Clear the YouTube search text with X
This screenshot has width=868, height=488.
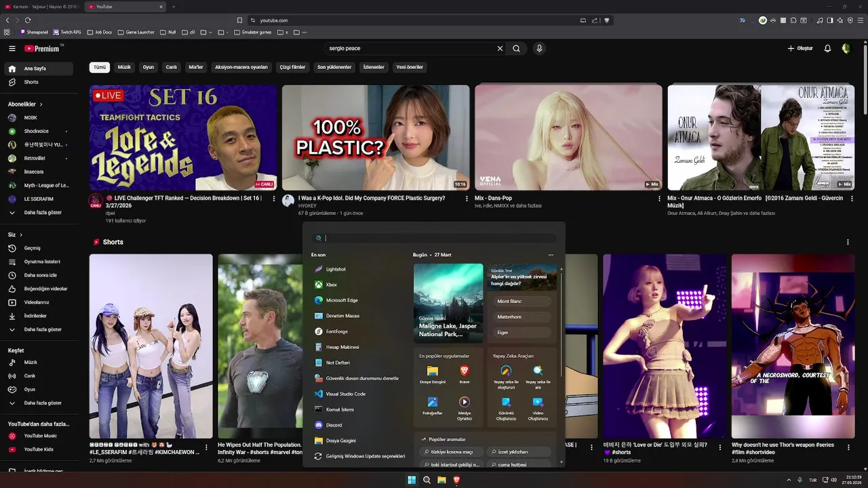pyautogui.click(x=500, y=49)
